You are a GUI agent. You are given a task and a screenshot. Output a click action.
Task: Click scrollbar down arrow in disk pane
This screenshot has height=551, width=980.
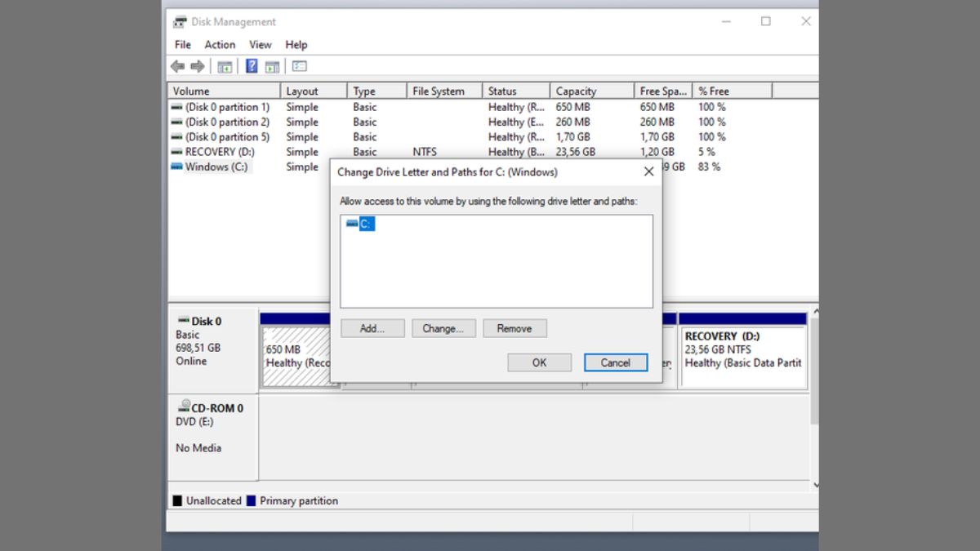coord(814,485)
